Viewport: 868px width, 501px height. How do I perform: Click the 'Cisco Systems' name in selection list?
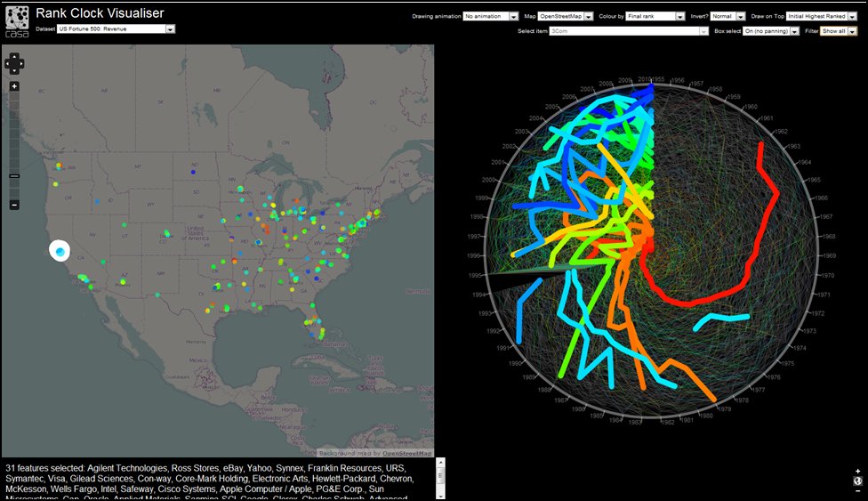click(187, 489)
